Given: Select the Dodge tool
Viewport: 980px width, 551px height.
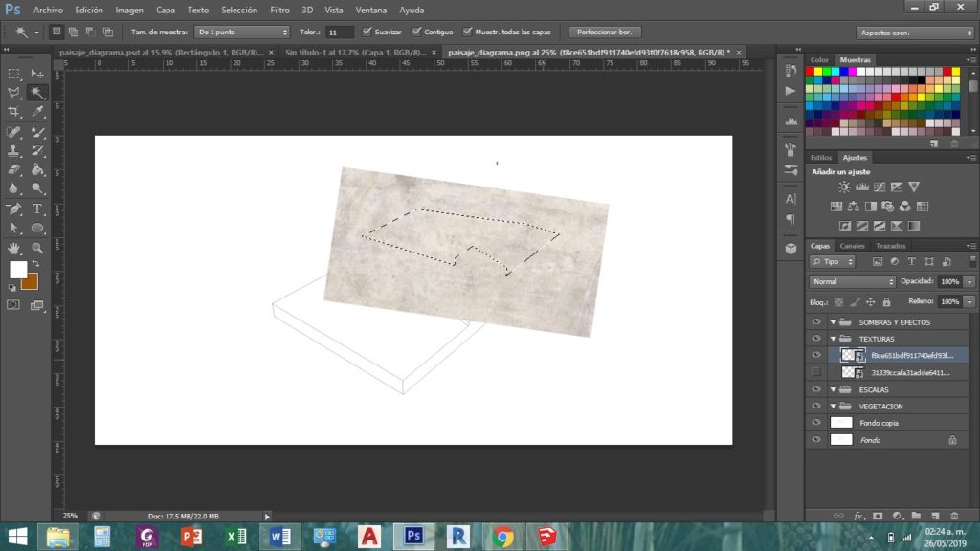Looking at the screenshot, I should coord(37,188).
